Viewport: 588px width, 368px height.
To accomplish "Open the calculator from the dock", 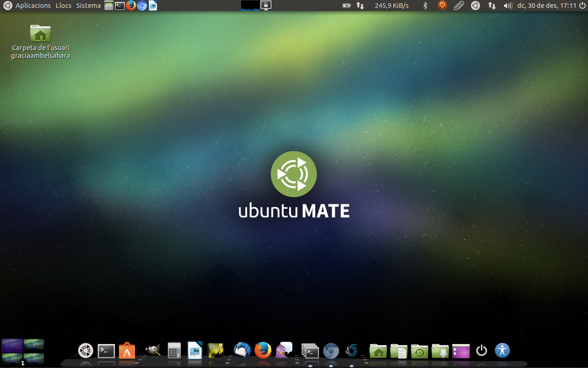I will pyautogui.click(x=174, y=351).
